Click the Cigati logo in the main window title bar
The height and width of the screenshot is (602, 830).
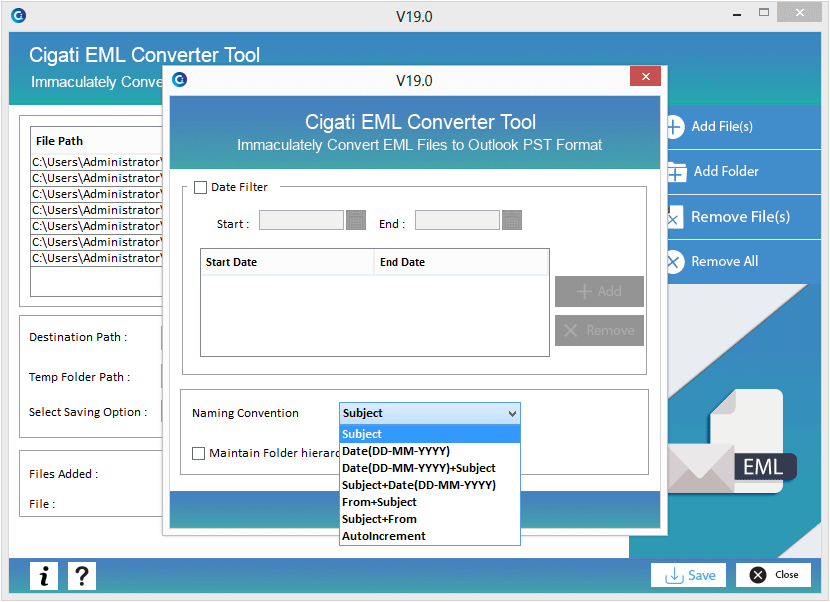point(19,16)
